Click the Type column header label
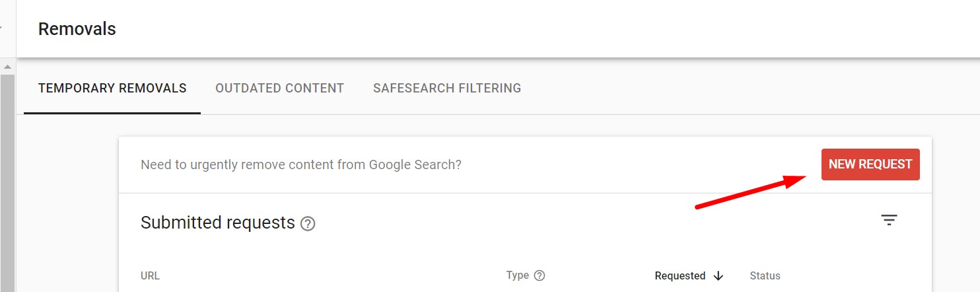 coord(518,275)
